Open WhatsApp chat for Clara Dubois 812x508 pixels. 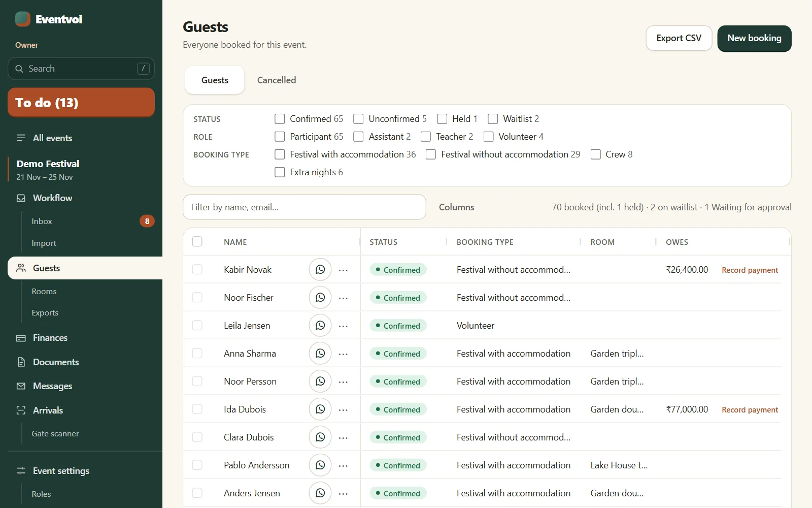point(320,437)
